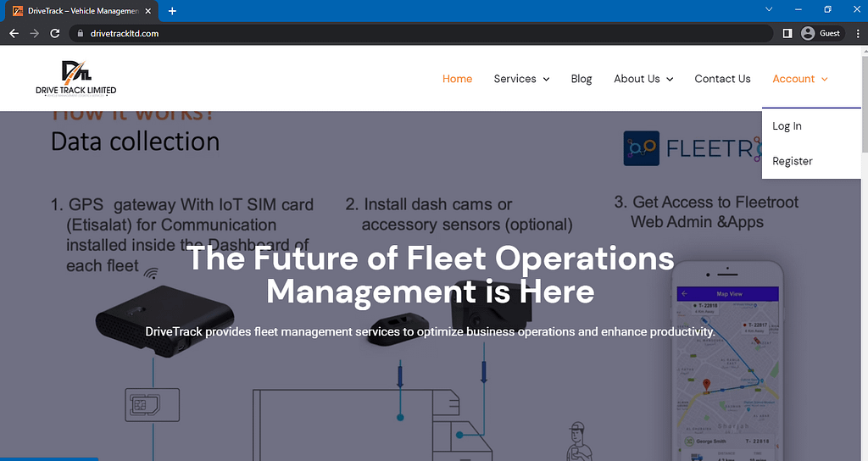The image size is (868, 461).
Task: Expand the About Us dropdown
Action: click(643, 79)
